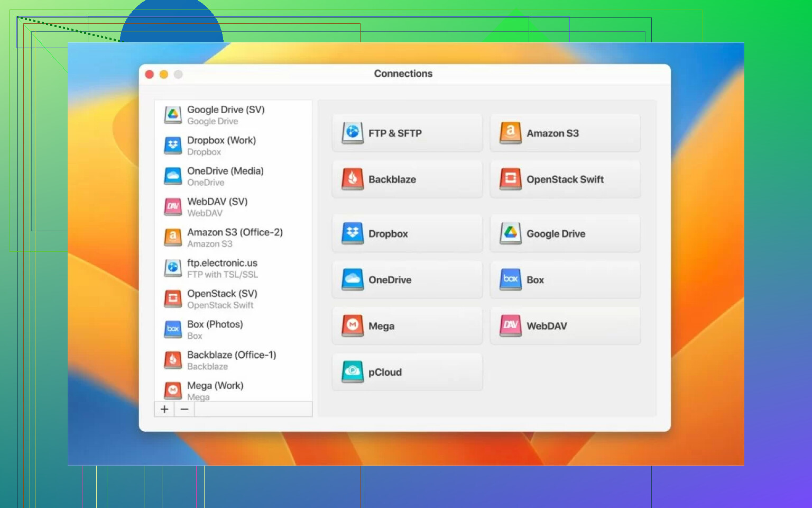The height and width of the screenshot is (508, 812).
Task: Select the OpenStack (SV) saved connection
Action: 233,299
